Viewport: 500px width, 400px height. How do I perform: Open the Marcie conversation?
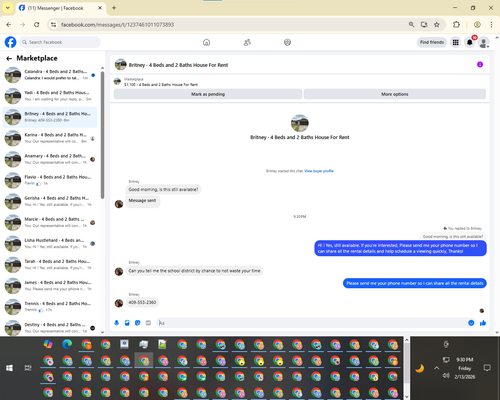[x=50, y=223]
